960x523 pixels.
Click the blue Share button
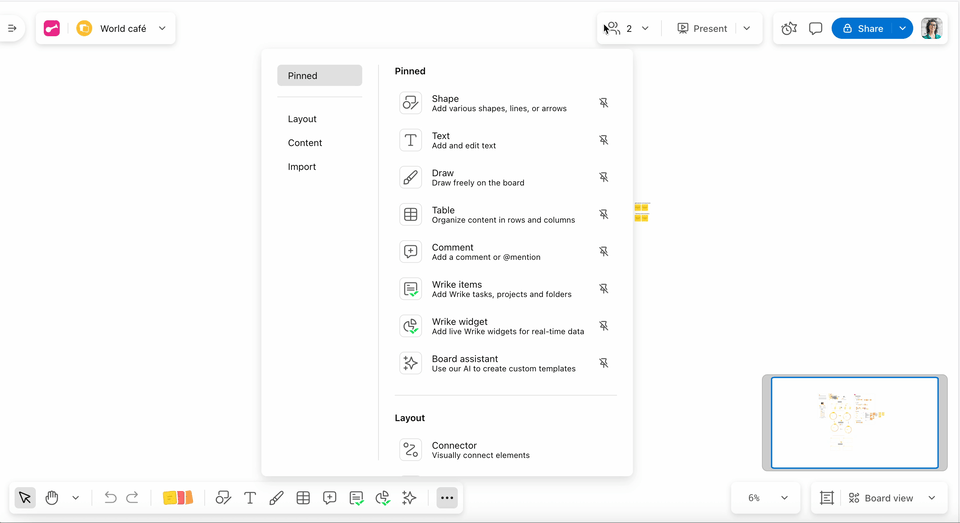(x=863, y=28)
